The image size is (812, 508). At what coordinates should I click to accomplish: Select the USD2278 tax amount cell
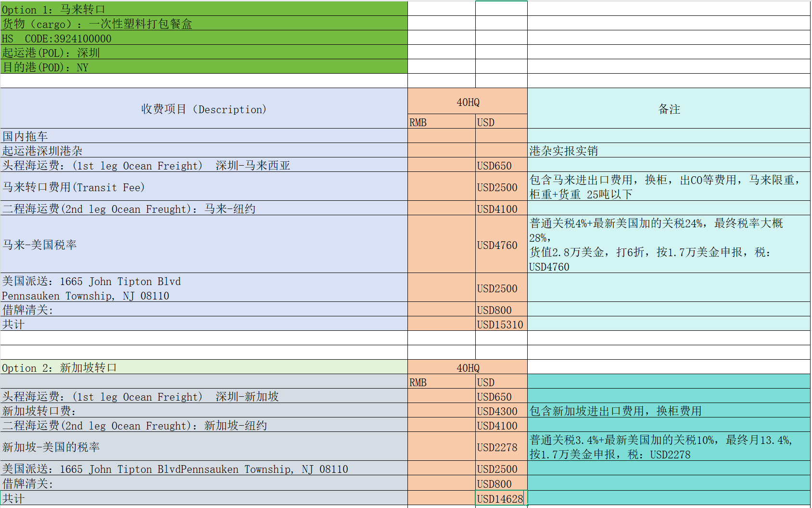pyautogui.click(x=501, y=447)
